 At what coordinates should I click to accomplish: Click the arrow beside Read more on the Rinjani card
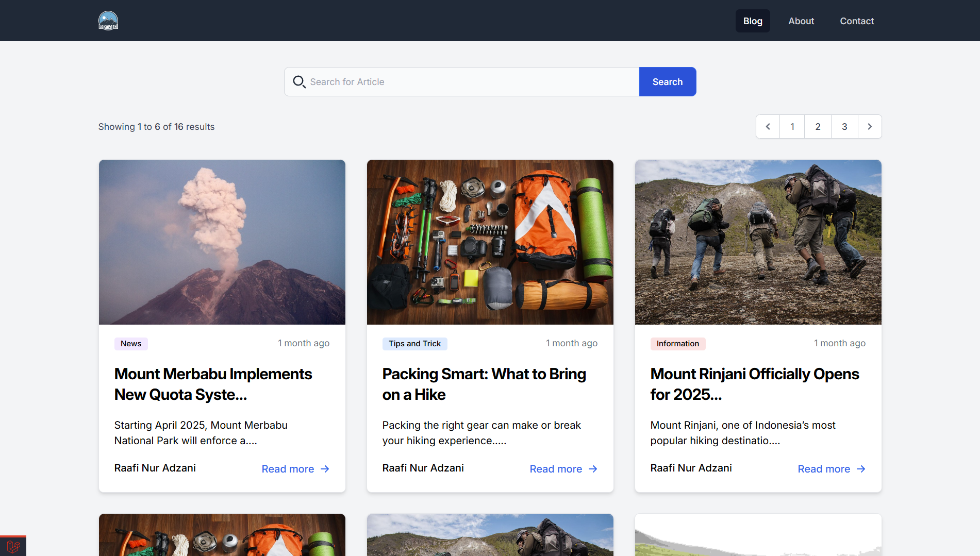[x=861, y=469]
